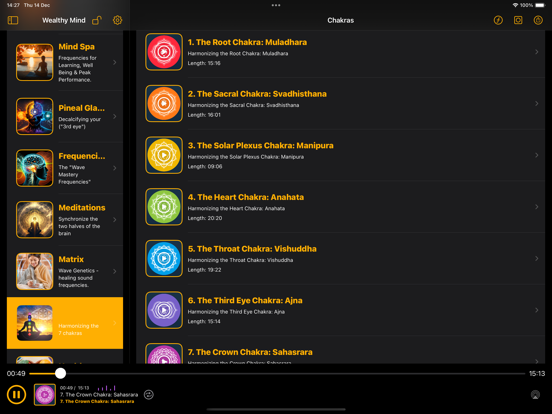
Task: Select Meditations category title
Action: click(82, 208)
